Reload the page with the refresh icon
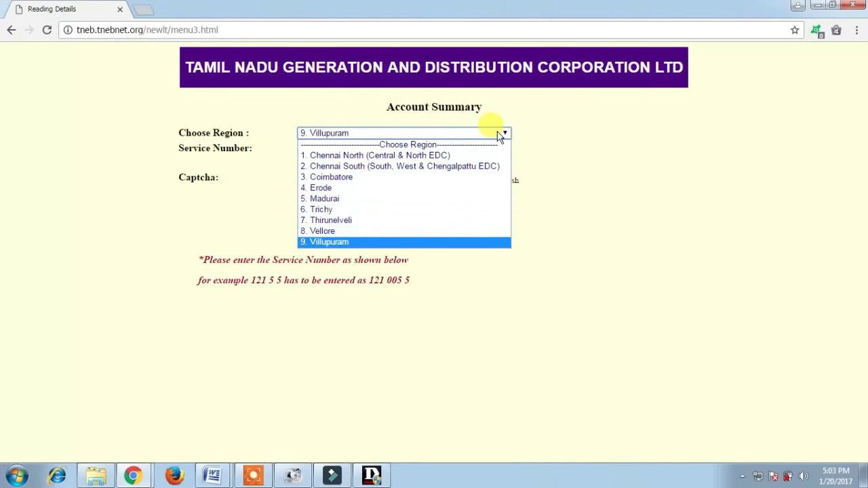Image resolution: width=868 pixels, height=488 pixels. point(47,30)
